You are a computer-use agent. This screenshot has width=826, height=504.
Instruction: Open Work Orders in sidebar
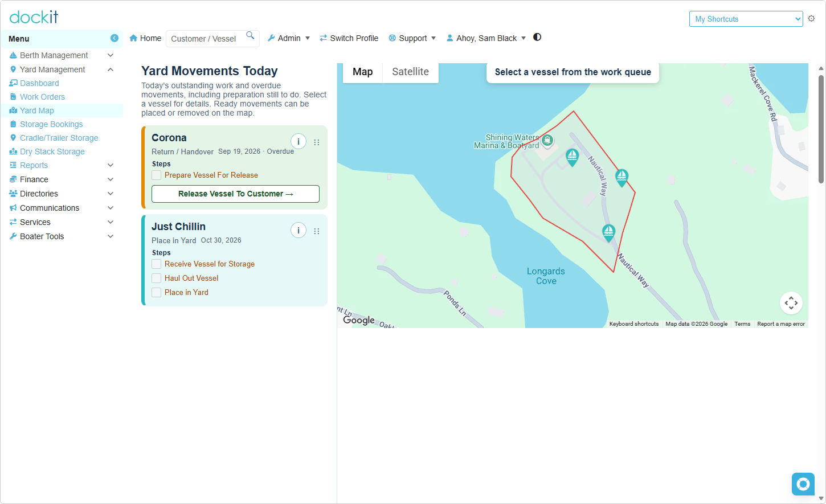coord(42,97)
